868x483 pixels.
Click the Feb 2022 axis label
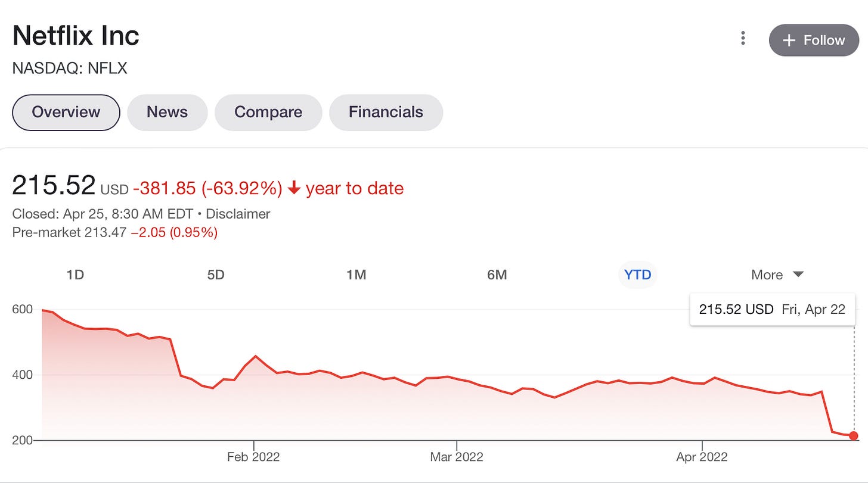click(x=253, y=457)
